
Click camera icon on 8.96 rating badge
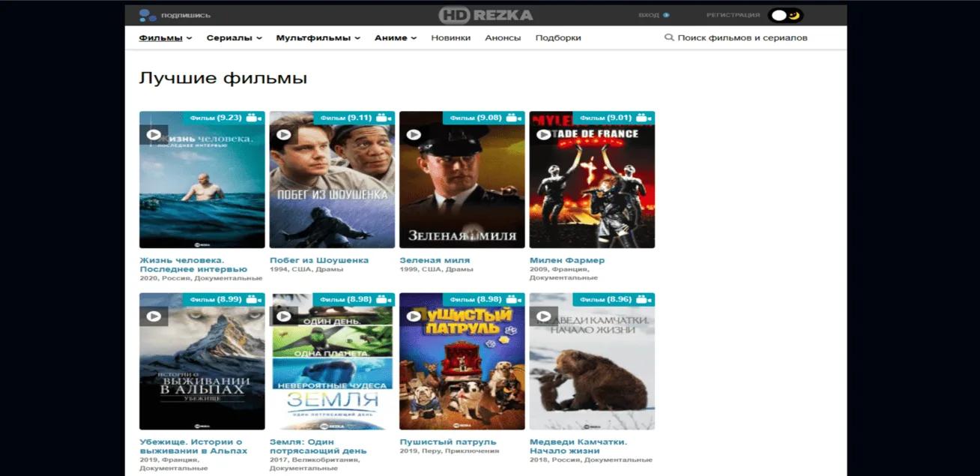click(x=644, y=299)
